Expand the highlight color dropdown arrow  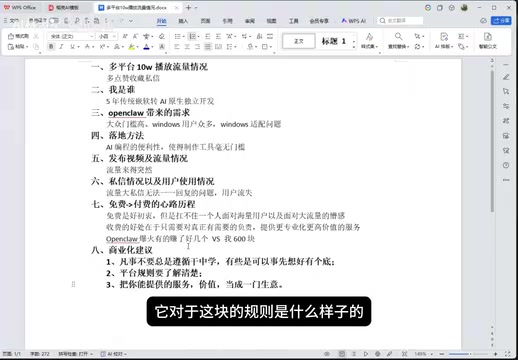[138, 47]
